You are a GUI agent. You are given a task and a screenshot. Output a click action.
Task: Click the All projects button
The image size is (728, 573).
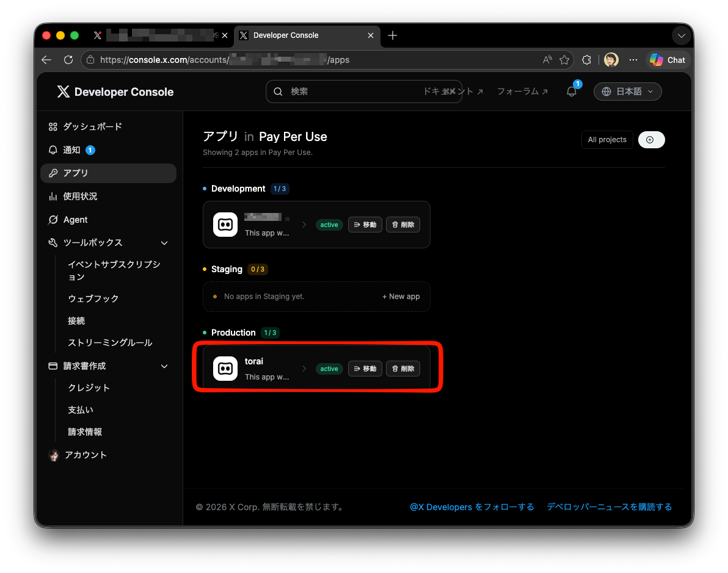point(607,140)
